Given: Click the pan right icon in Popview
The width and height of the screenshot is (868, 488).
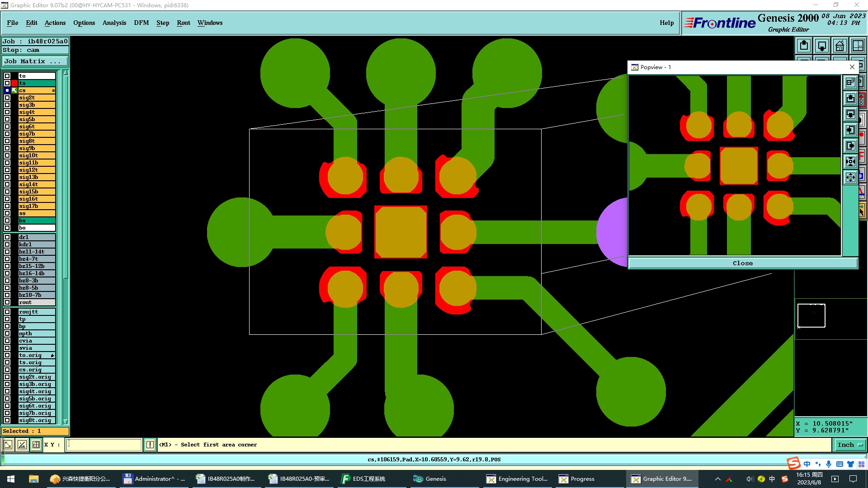Looking at the screenshot, I should pos(850,146).
